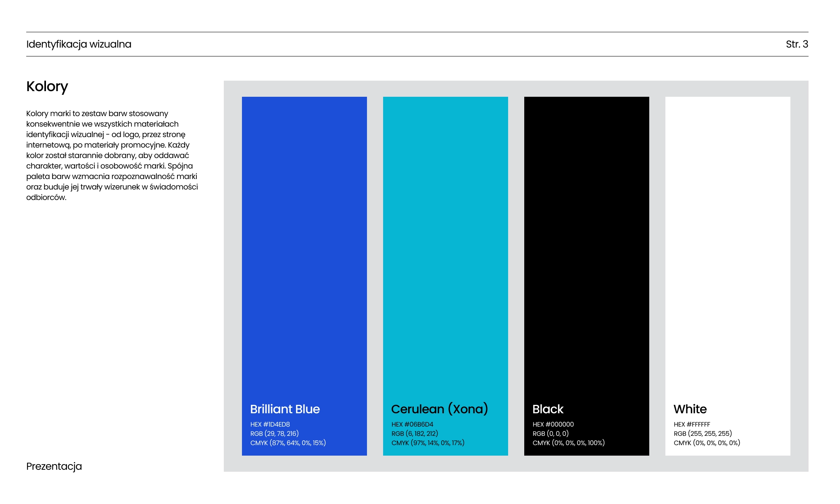Click the Prezentacja footer label
840x504 pixels.
[54, 467]
